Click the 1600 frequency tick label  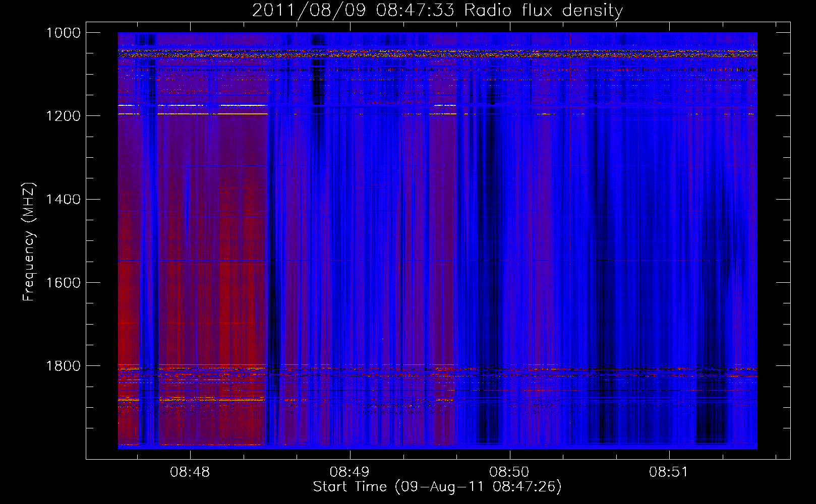click(x=64, y=283)
